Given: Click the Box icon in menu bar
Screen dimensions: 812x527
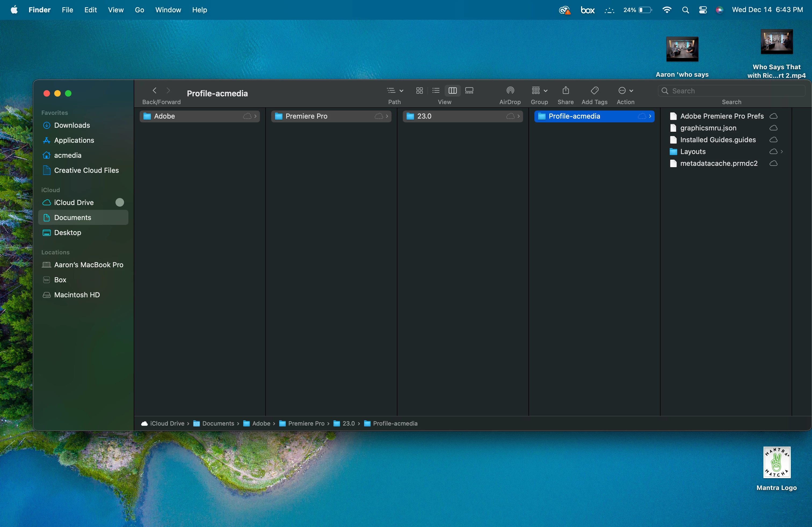Looking at the screenshot, I should click(588, 10).
